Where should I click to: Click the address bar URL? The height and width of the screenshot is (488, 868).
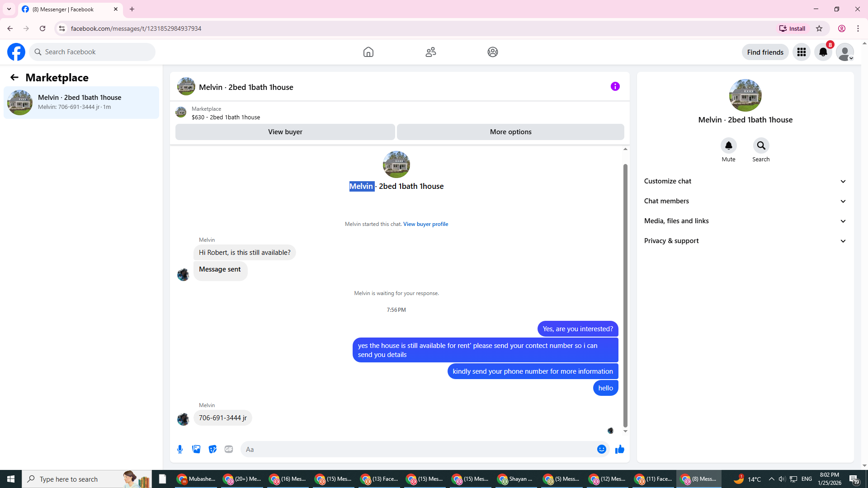pos(136,28)
